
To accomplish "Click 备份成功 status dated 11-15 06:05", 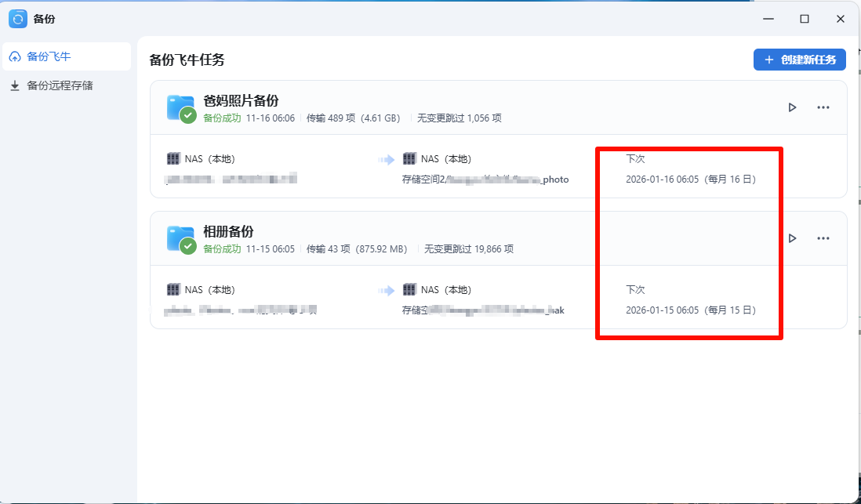I will tap(222, 248).
